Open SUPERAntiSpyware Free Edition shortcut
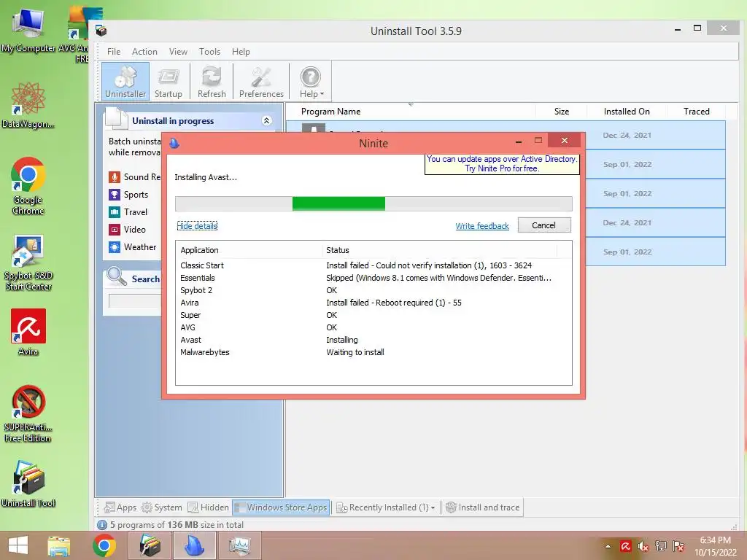 point(28,414)
